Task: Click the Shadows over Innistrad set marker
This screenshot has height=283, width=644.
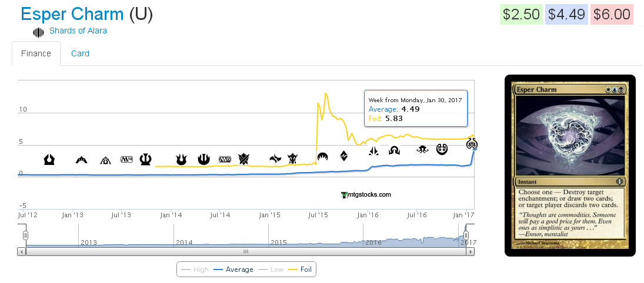Action: pyautogui.click(x=394, y=150)
